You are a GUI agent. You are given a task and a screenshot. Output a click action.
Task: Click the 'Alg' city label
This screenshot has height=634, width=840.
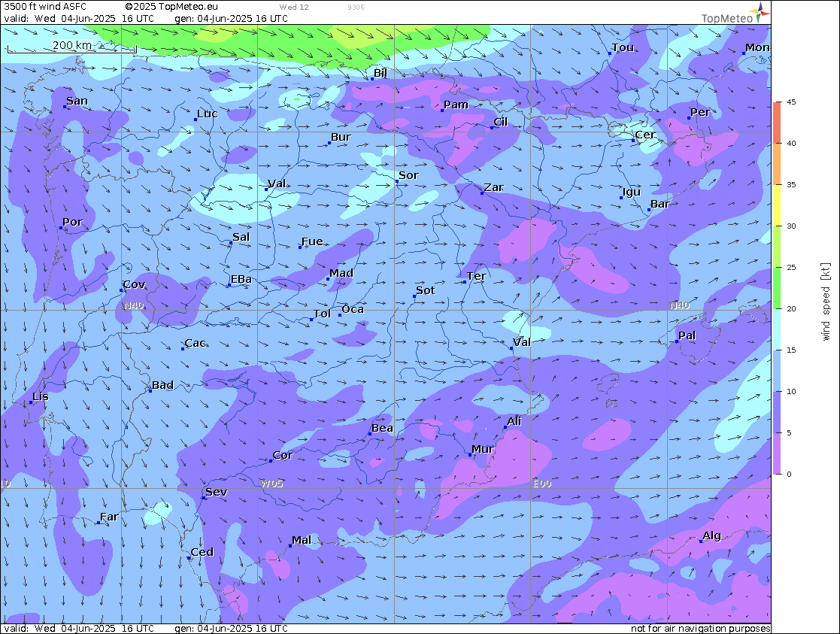pos(711,535)
